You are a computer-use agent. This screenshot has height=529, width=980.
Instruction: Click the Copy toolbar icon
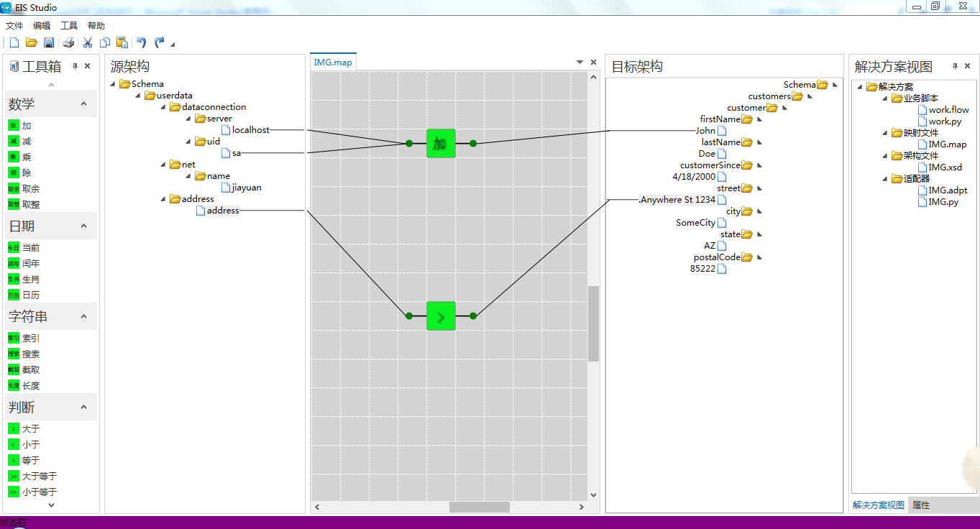point(105,42)
